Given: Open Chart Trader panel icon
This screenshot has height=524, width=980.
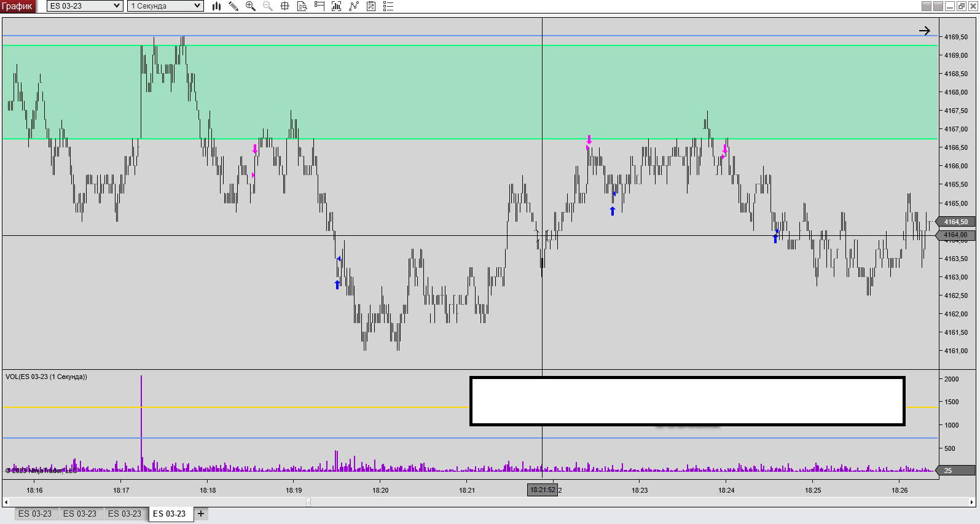Looking at the screenshot, I should (x=319, y=6).
